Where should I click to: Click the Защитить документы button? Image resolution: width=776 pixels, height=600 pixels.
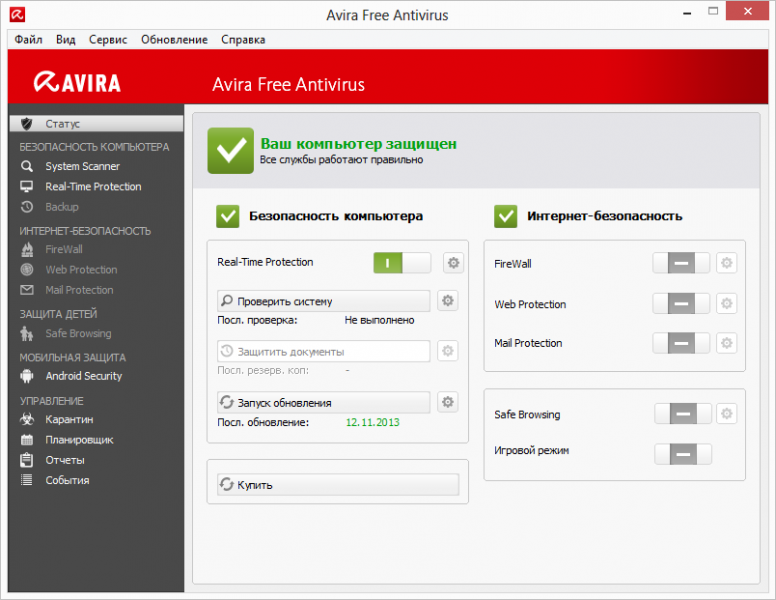(324, 351)
